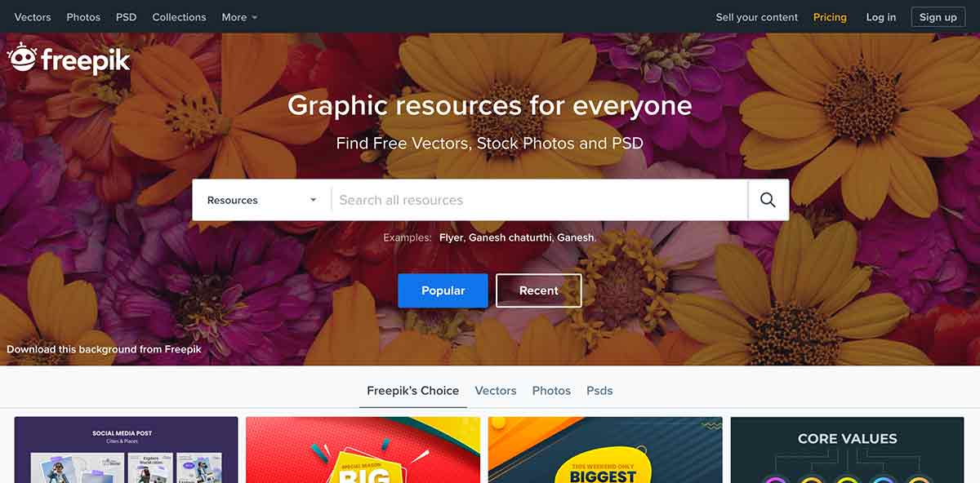980x483 pixels.
Task: Click the Log in link
Action: click(881, 17)
